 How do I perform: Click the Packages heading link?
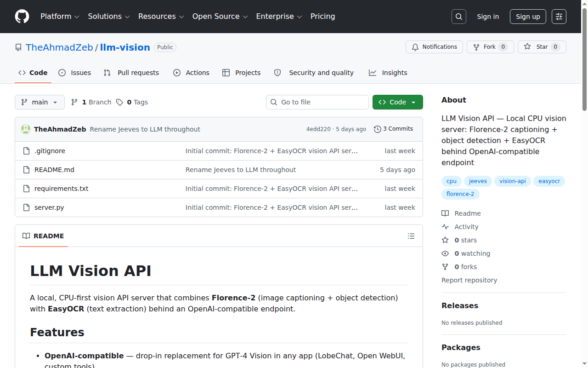coord(461,347)
